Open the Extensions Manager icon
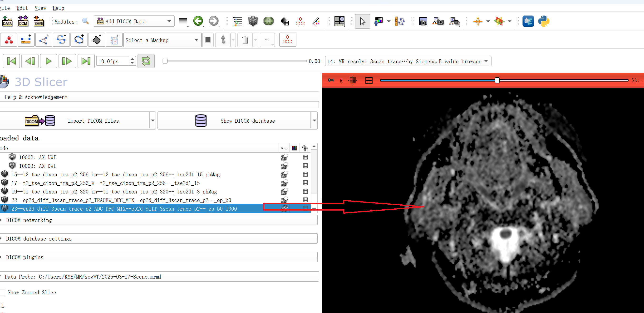 528,21
